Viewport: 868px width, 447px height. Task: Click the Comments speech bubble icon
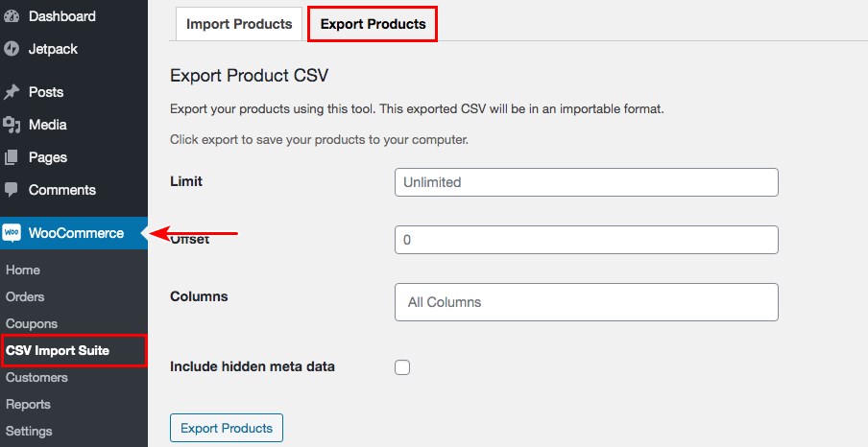coord(12,190)
